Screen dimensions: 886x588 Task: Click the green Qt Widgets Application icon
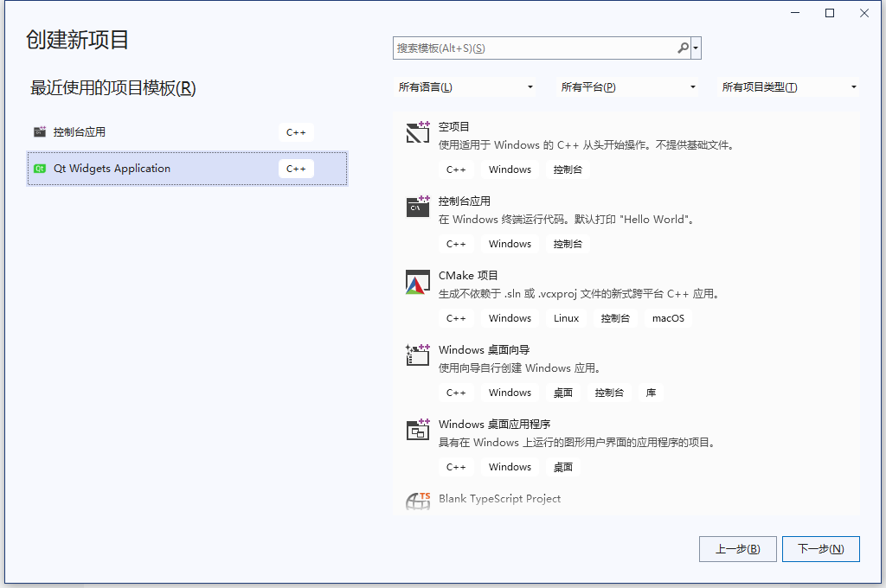pyautogui.click(x=40, y=169)
